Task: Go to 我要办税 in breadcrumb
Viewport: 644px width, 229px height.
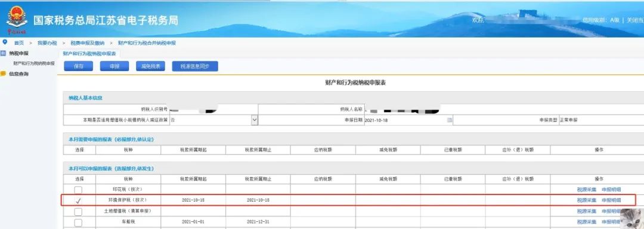Action: (47, 43)
